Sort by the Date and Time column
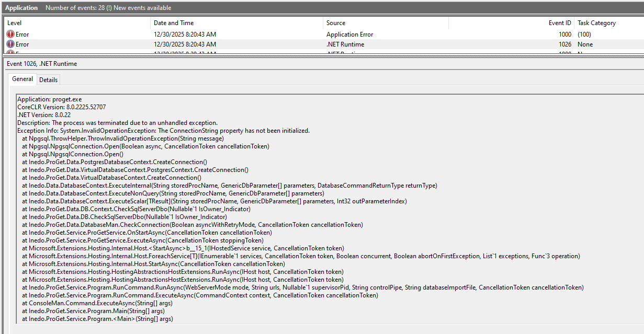Screen dimensions: 644x334 tap(174, 23)
